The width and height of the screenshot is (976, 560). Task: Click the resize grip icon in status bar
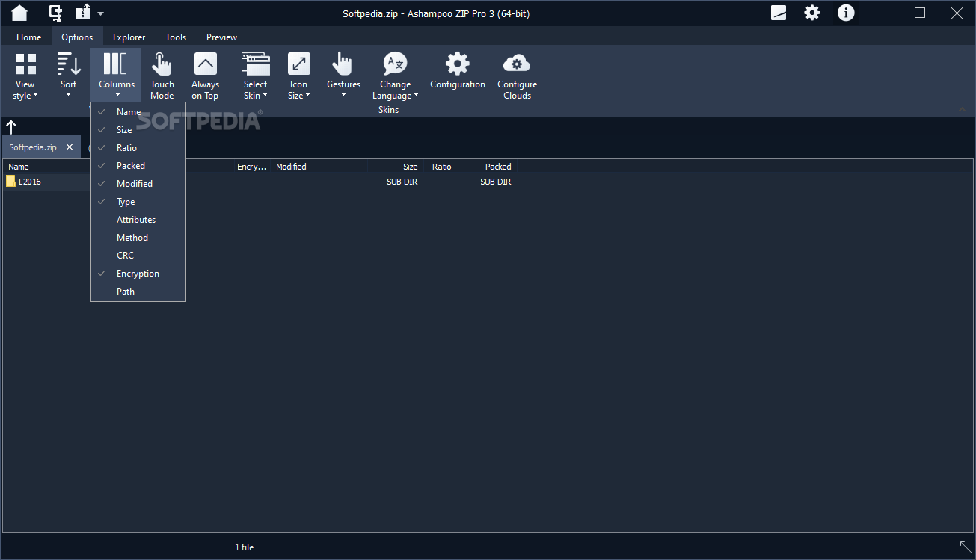[966, 547]
